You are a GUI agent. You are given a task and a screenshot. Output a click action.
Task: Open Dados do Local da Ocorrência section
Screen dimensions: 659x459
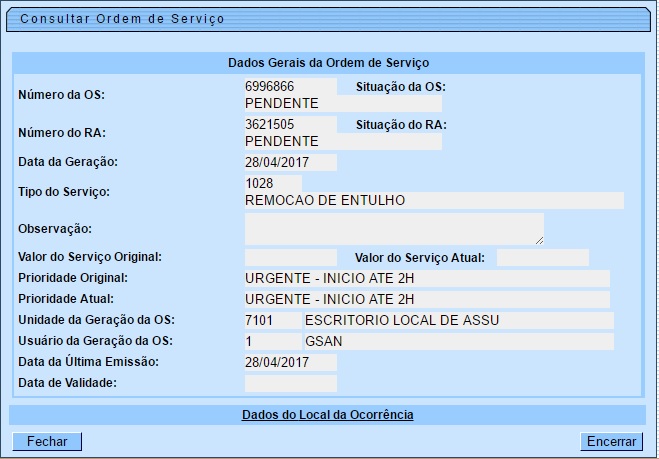pos(327,414)
